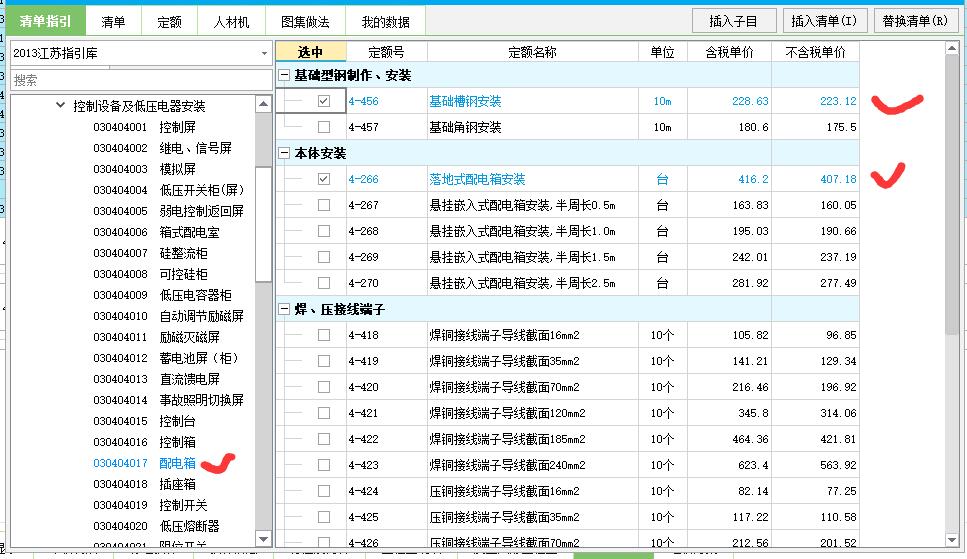
Task: Select tree item 030404003 模拟屏
Action: pos(144,169)
